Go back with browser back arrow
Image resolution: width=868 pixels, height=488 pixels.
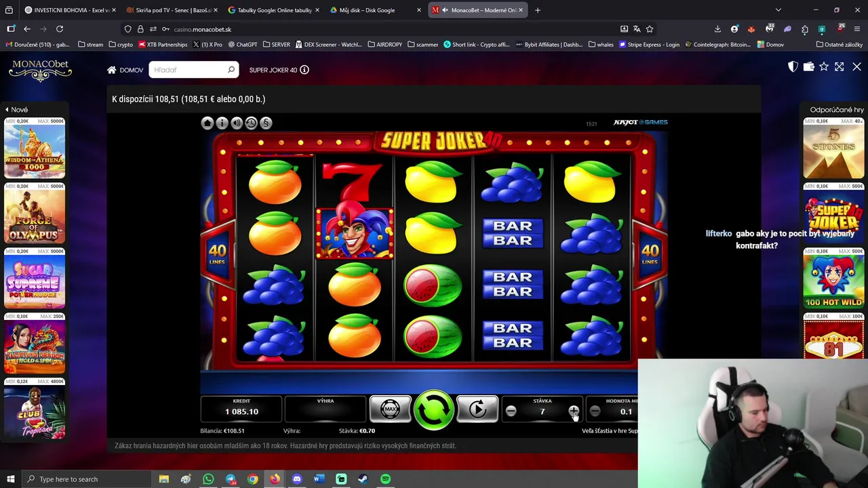(x=27, y=29)
